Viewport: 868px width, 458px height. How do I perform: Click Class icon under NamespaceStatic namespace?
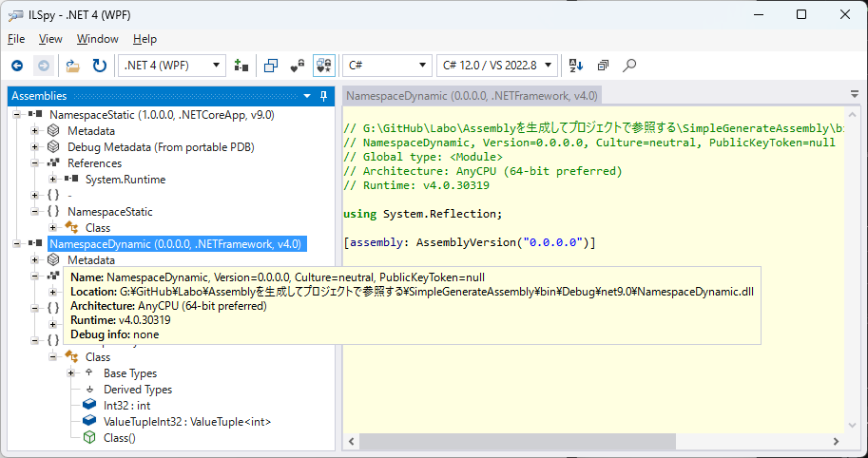tap(71, 227)
